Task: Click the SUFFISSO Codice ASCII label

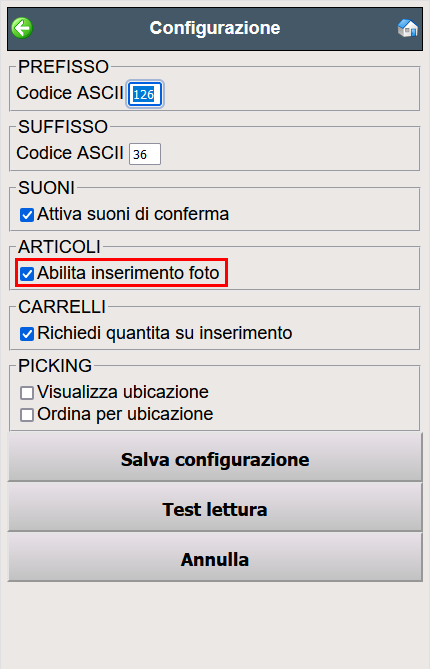Action: 70,153
